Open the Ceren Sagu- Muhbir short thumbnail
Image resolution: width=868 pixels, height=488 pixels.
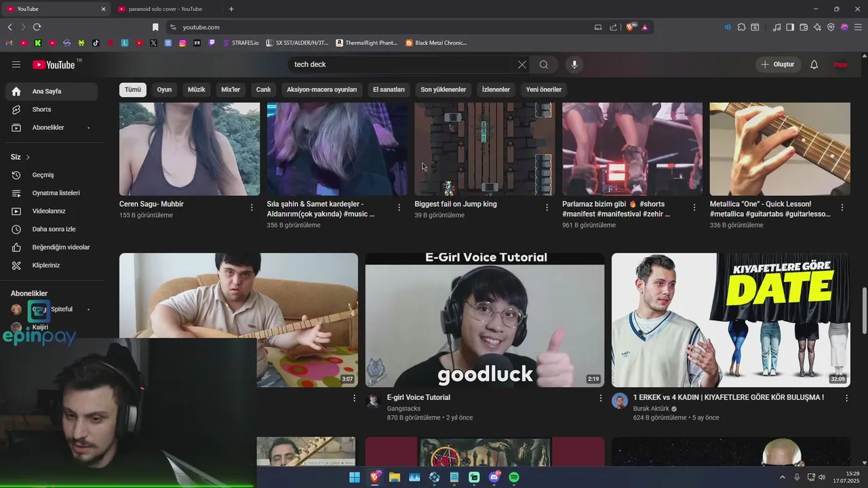[x=189, y=149]
